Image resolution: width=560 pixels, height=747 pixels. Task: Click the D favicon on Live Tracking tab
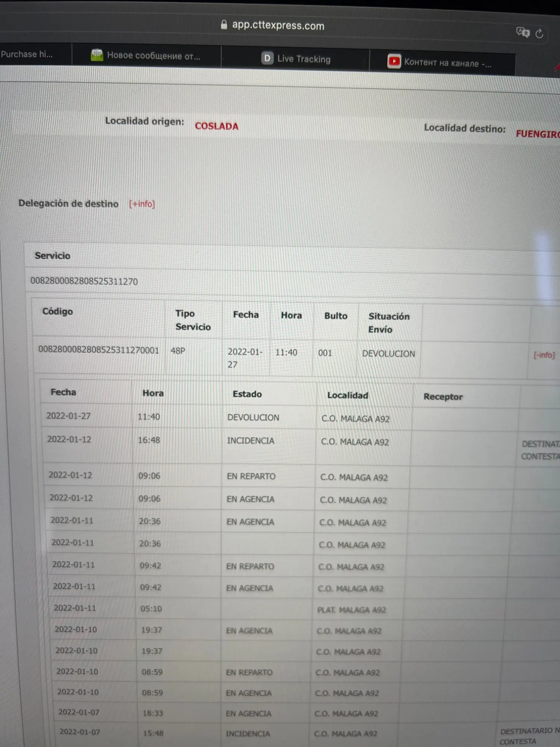tap(267, 58)
